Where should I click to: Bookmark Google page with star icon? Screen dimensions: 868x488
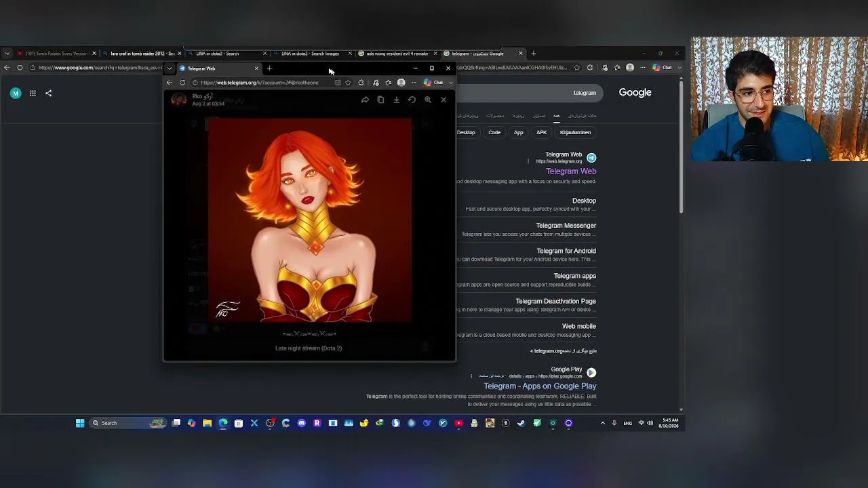point(577,68)
